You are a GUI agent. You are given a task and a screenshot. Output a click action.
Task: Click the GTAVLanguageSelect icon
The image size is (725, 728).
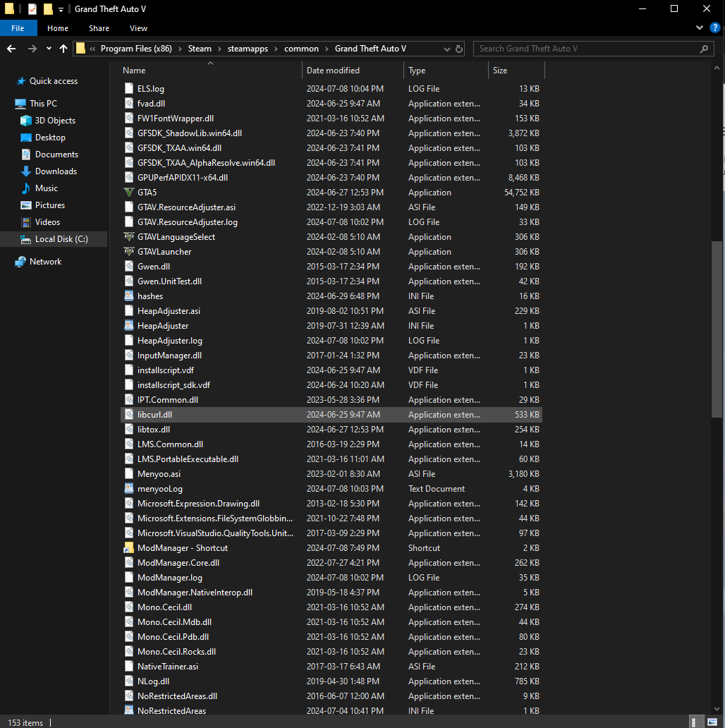(x=129, y=237)
